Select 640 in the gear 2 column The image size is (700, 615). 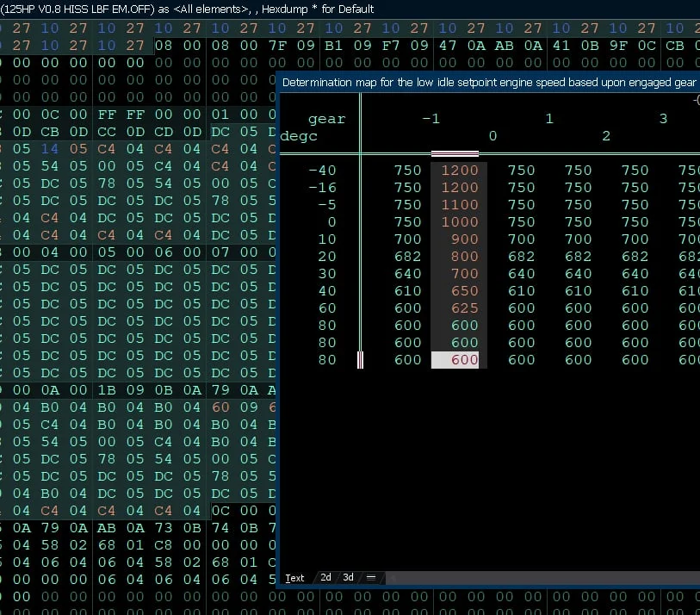click(x=578, y=274)
